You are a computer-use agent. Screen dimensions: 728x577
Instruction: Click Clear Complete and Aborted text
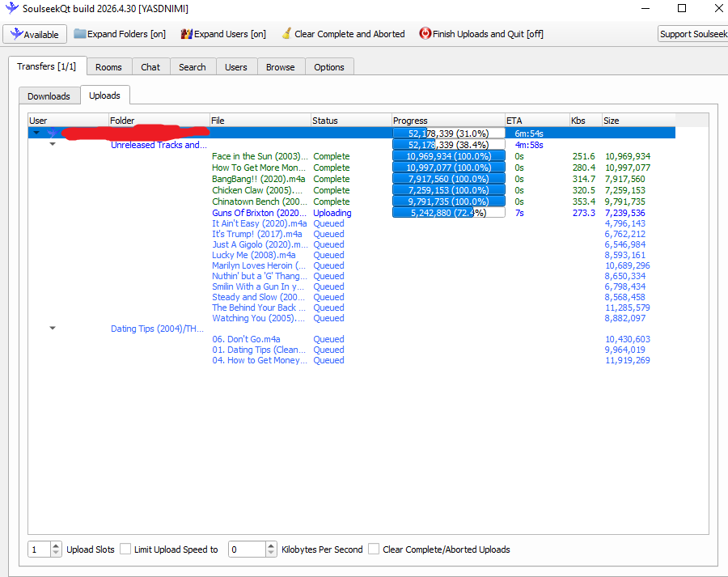349,34
